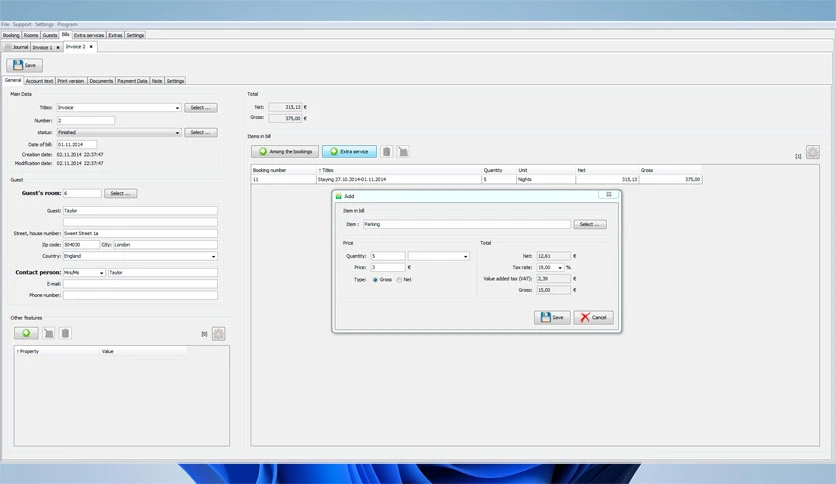Click the Value column header in Other features

(143, 352)
